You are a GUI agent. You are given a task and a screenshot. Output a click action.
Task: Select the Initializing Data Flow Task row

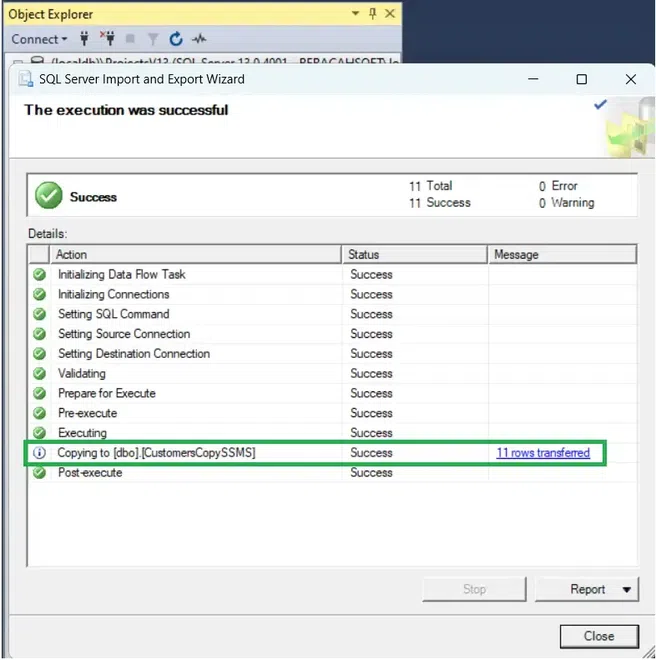pyautogui.click(x=333, y=274)
